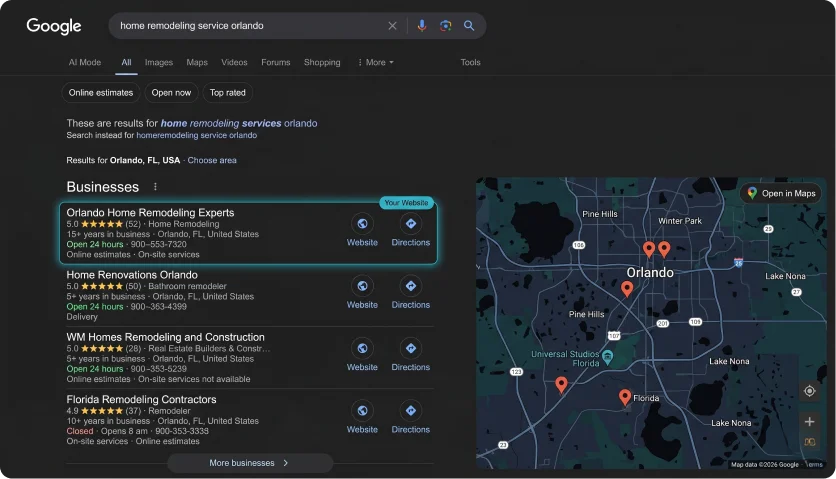Open Website icon for Orlando Home Remodeling Experts

(362, 223)
